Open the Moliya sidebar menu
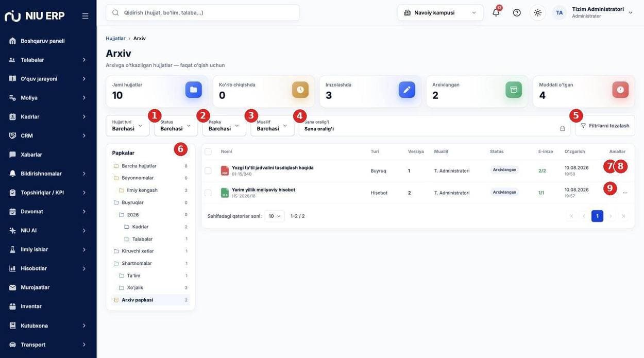The width and height of the screenshot is (644, 358). (48, 98)
